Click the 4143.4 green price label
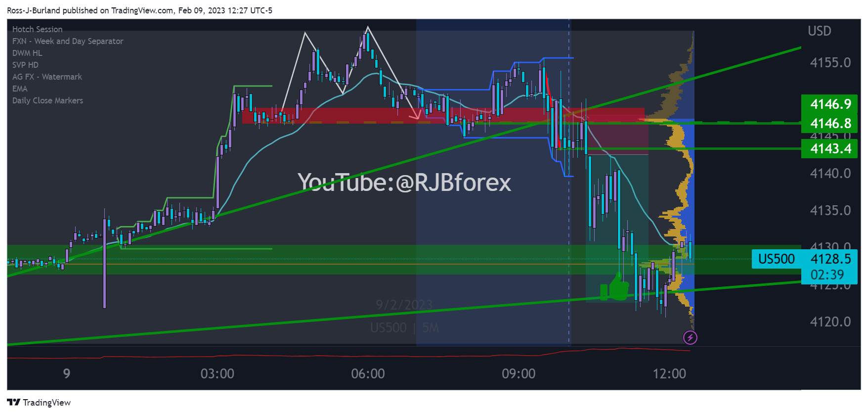 [x=830, y=148]
